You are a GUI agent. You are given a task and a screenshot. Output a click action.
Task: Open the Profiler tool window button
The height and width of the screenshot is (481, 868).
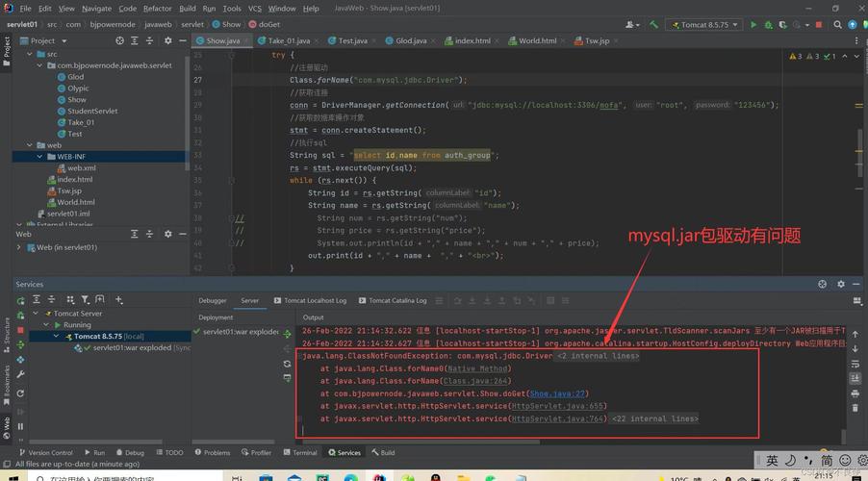click(x=256, y=453)
